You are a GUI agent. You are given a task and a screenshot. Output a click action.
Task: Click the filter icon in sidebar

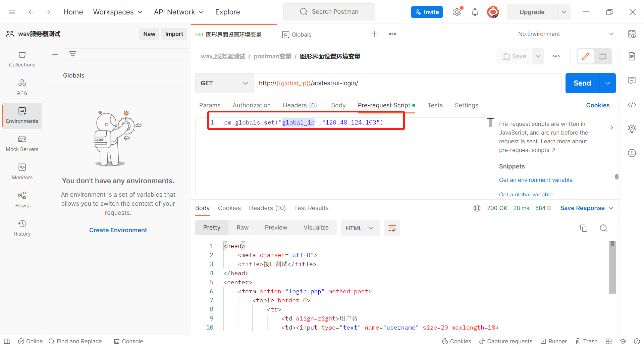[x=73, y=54]
